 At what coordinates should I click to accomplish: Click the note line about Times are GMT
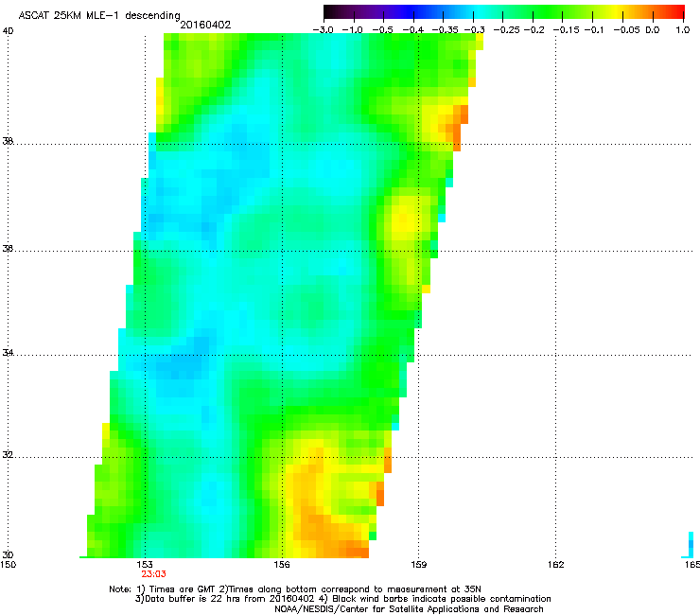coord(295,589)
